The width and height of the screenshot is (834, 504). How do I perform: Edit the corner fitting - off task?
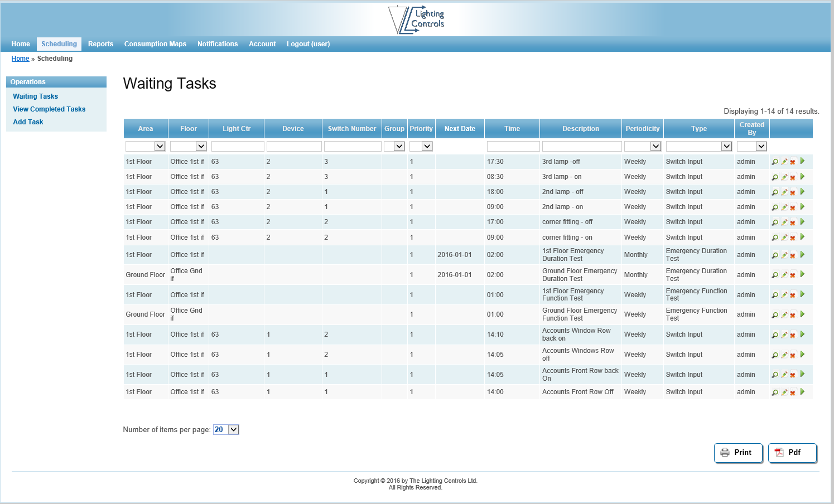tap(784, 222)
